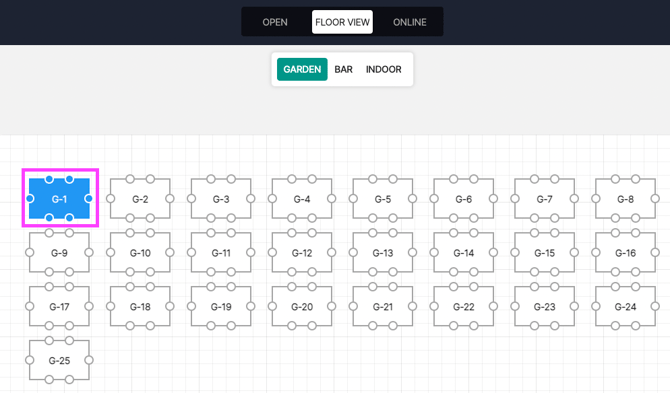Pick table G-12 in the garden
This screenshot has height=393, width=670.
(x=302, y=252)
